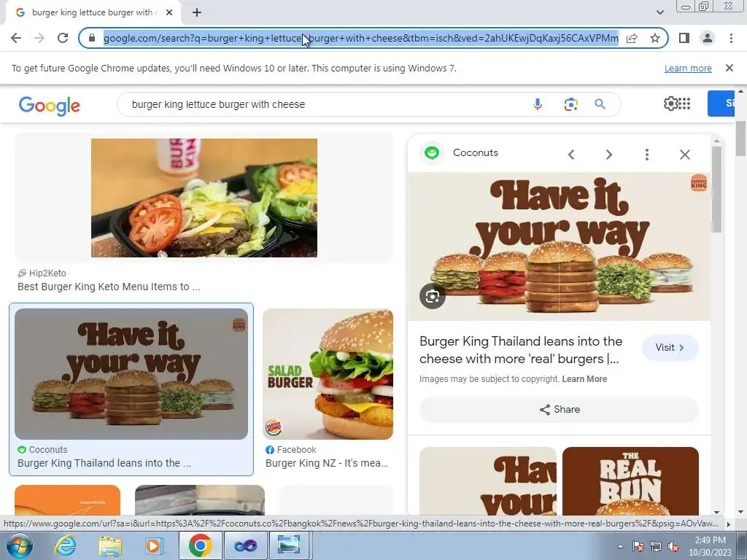This screenshot has width=747, height=560.
Task: Expand the tab search dropdown
Action: (659, 12)
